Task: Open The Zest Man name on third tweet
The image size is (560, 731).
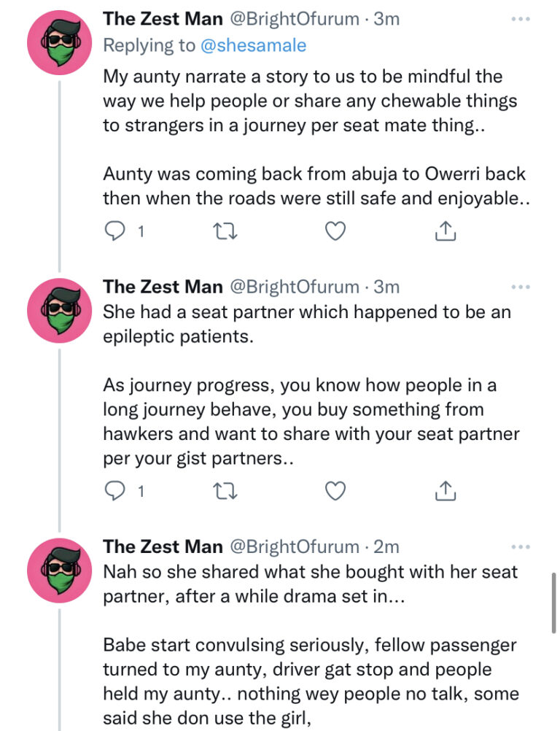Action: pyautogui.click(x=163, y=546)
